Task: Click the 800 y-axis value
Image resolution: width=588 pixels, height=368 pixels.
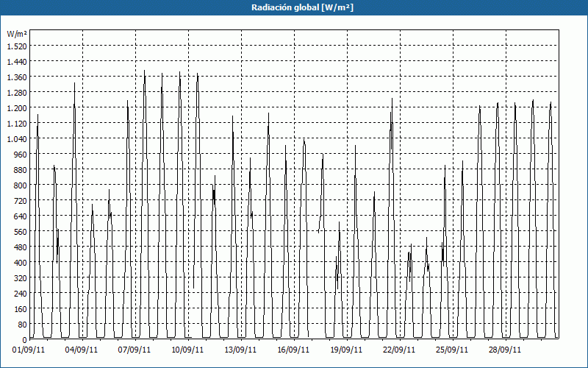Action: [x=21, y=185]
